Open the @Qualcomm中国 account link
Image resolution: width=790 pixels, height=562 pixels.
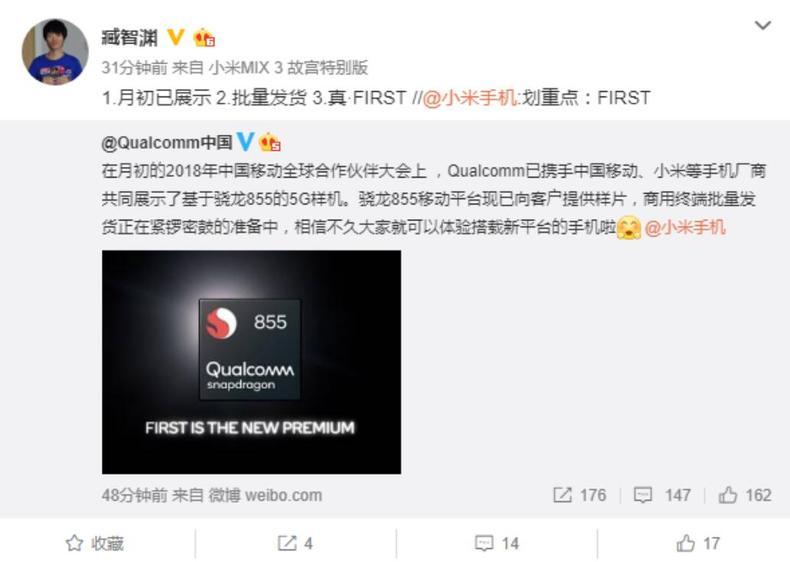click(167, 143)
